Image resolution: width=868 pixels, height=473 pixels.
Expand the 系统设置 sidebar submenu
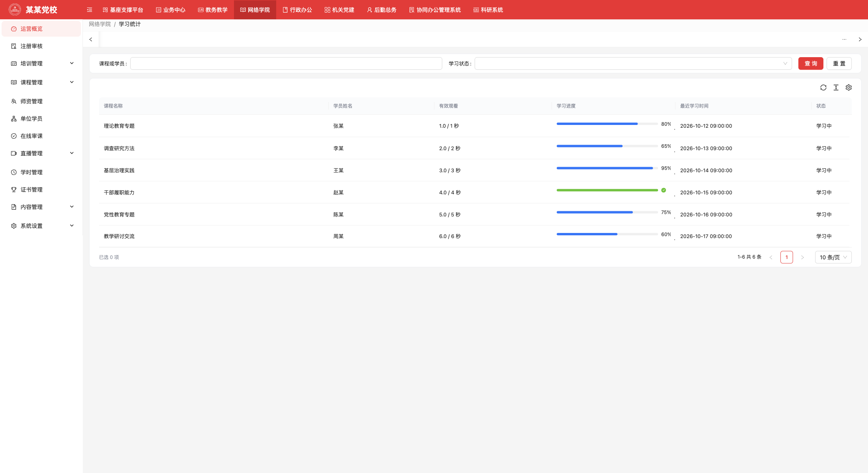(41, 226)
